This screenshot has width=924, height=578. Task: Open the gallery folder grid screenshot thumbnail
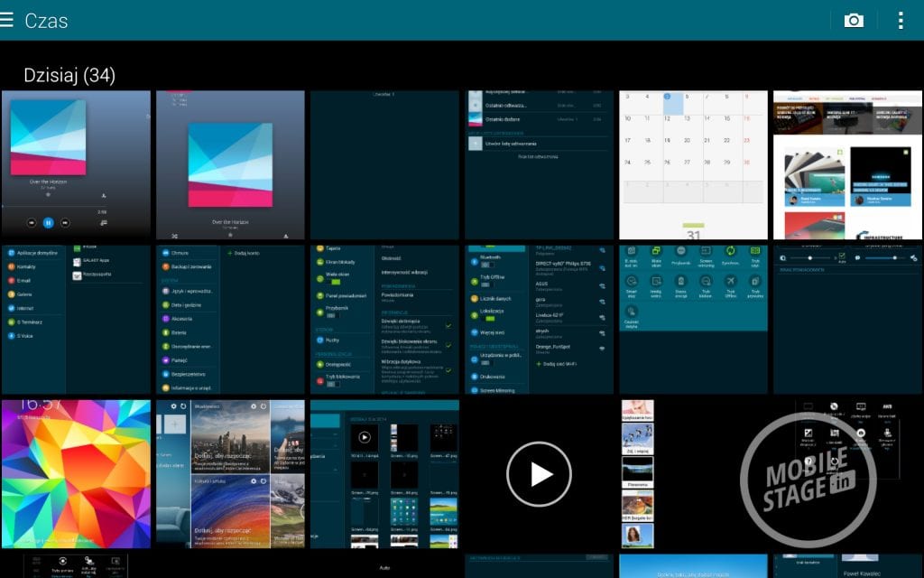(x=384, y=473)
